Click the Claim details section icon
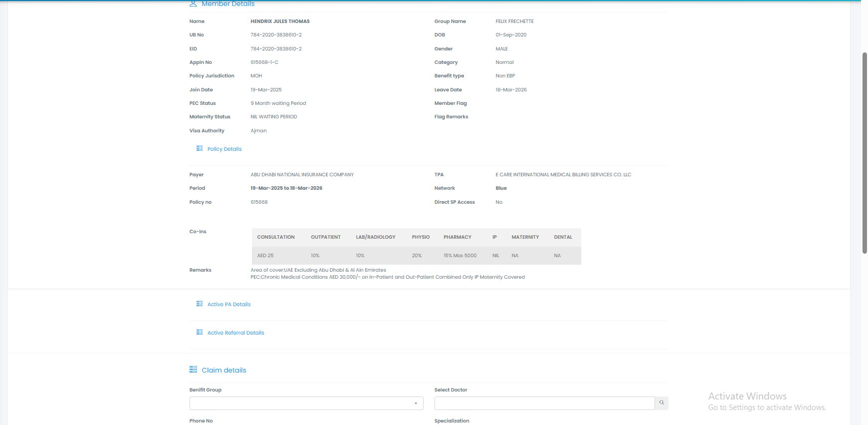Image resolution: width=868 pixels, height=425 pixels. [x=193, y=370]
